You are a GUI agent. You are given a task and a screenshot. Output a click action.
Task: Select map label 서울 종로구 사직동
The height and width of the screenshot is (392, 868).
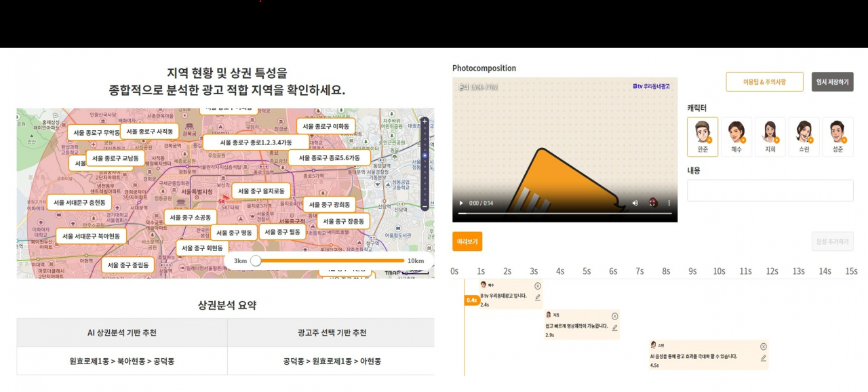tap(150, 132)
